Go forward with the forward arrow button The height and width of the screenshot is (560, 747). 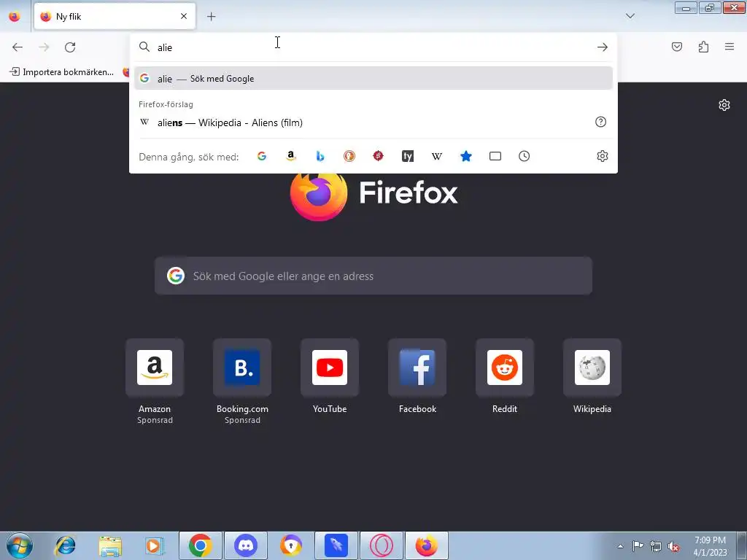[x=44, y=47]
